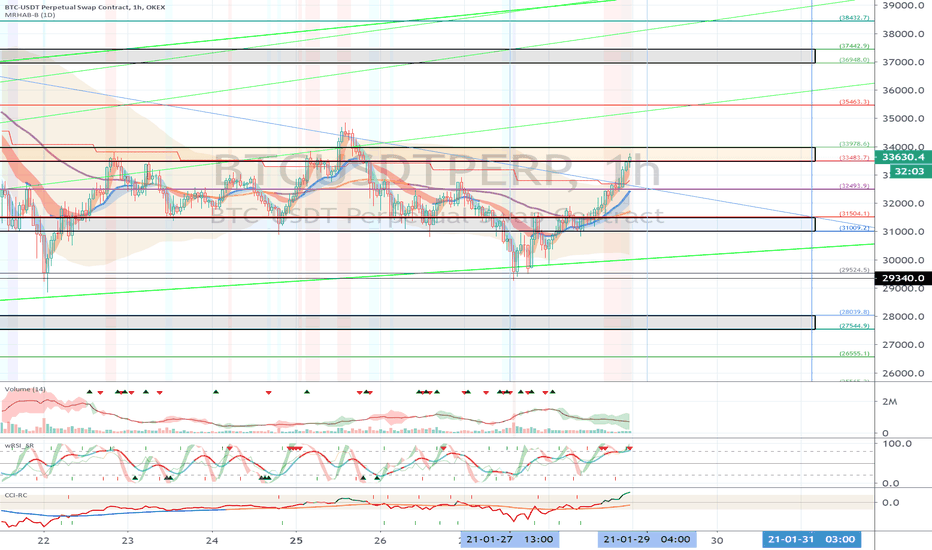Viewport: 932px width, 550px height.
Task: Click 28000.0 on the price axis
Action: tap(903, 317)
